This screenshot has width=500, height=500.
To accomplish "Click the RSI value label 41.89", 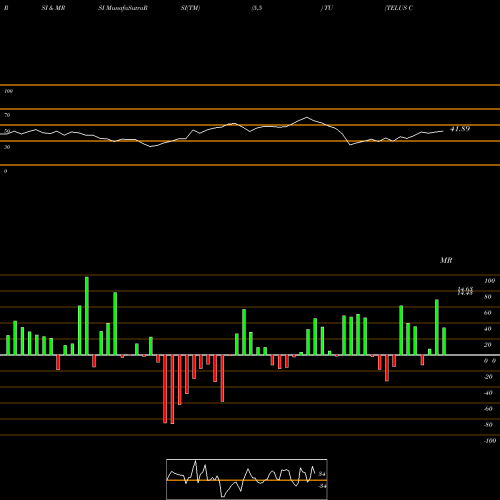I will click(460, 129).
